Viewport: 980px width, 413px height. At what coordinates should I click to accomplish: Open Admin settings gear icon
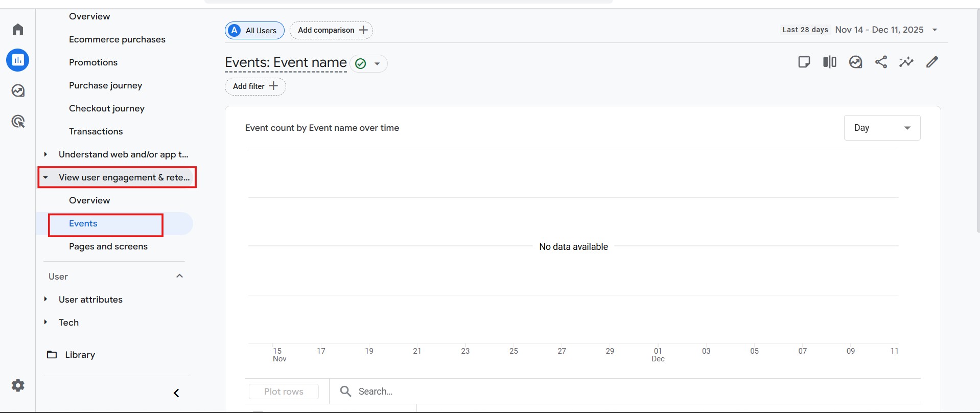[18, 385]
